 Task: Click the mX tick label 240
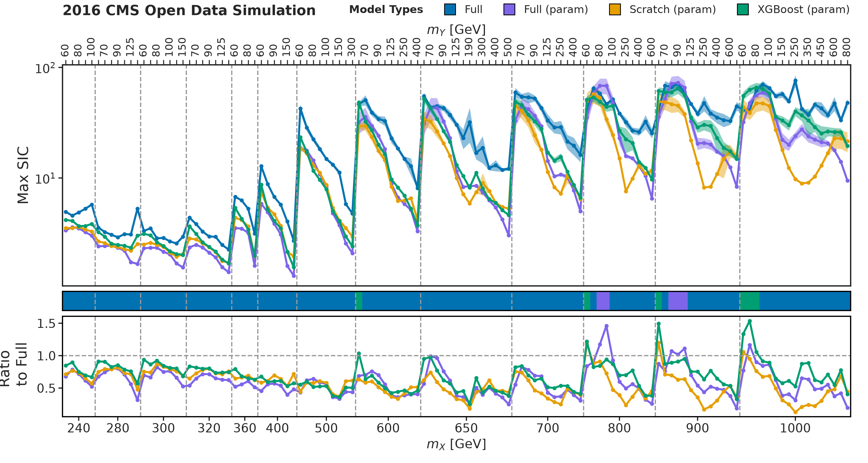(x=78, y=428)
